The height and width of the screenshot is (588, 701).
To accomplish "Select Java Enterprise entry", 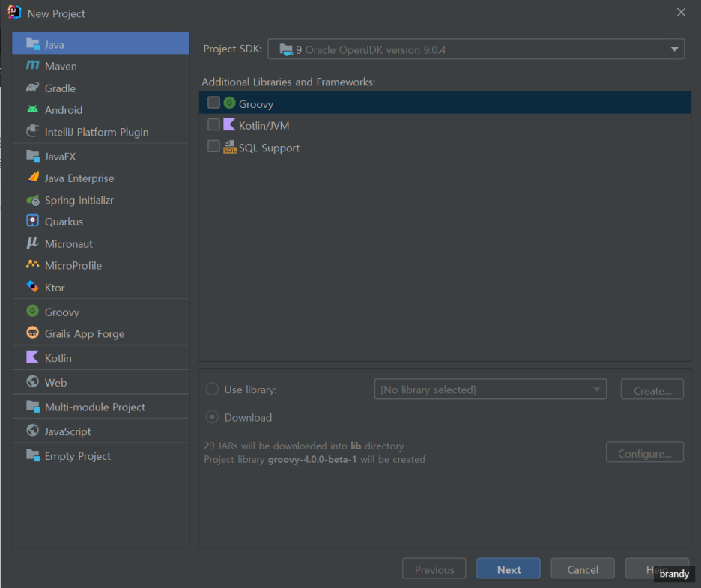I will coord(100,178).
